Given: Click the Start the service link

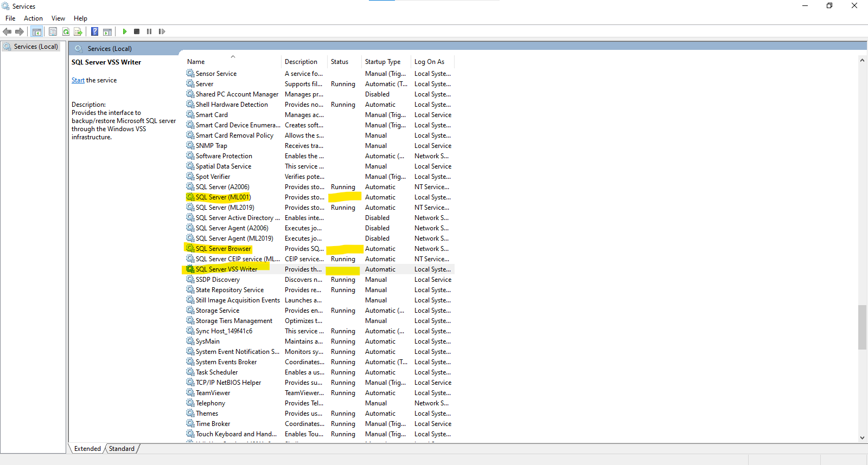Looking at the screenshot, I should tap(78, 80).
